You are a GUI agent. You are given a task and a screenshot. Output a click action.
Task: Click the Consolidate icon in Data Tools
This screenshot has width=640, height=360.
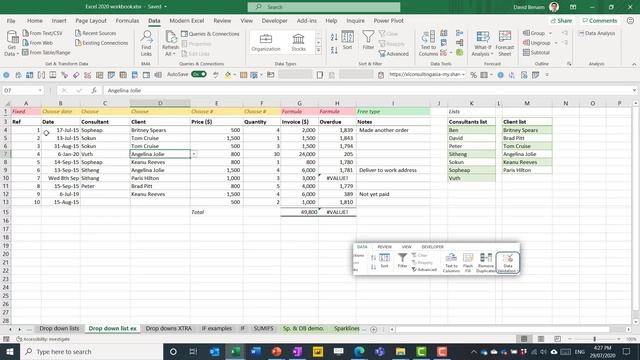(x=460, y=33)
